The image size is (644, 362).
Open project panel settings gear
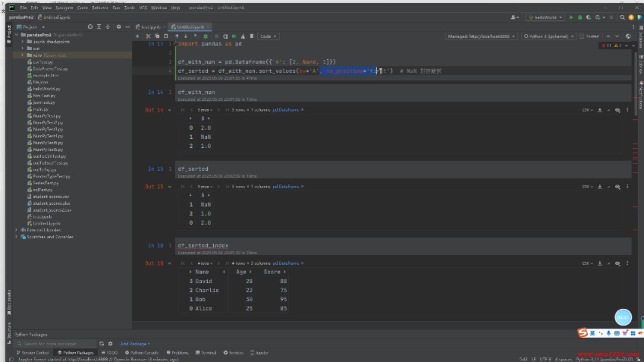click(x=118, y=27)
